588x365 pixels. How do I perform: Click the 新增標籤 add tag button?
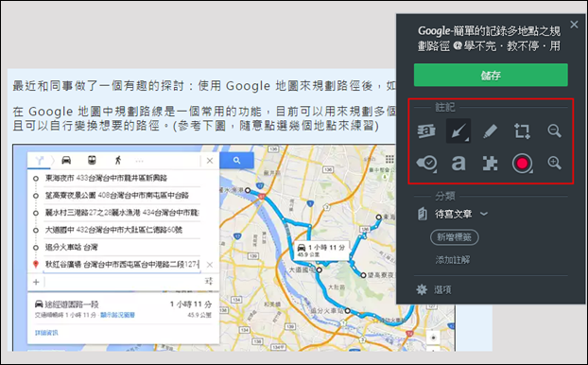tap(454, 237)
